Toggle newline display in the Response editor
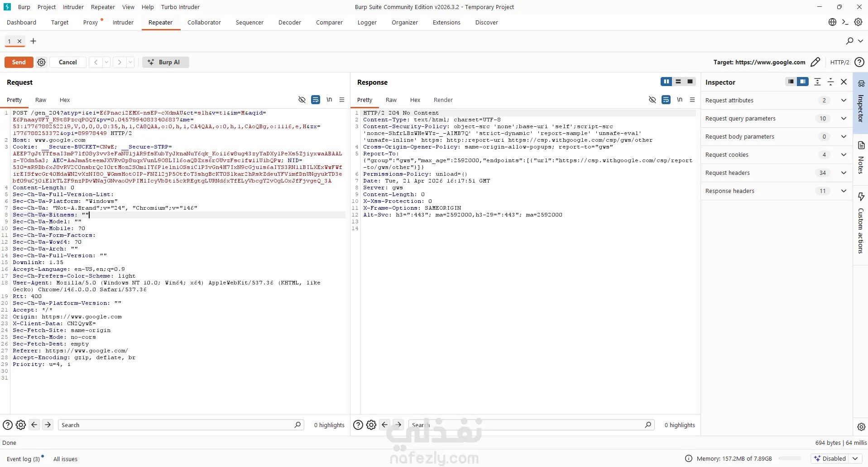Viewport: 868px width, 467px height. (680, 100)
